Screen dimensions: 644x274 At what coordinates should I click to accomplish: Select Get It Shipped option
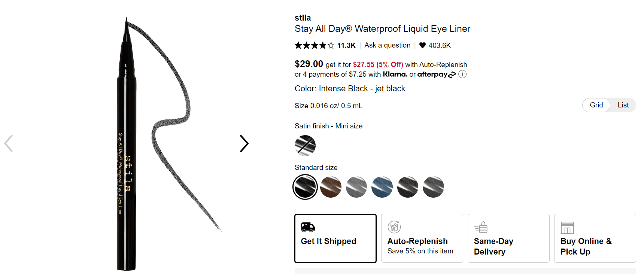pos(335,238)
